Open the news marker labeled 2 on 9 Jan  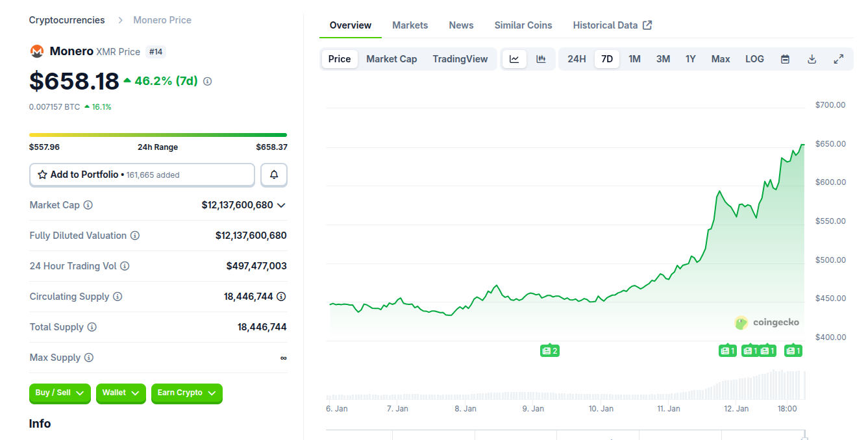(549, 351)
